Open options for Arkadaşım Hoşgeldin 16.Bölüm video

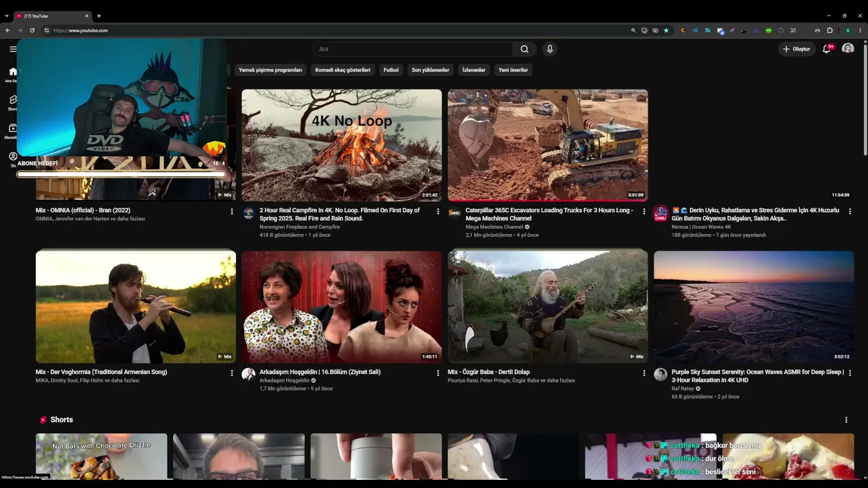tap(438, 373)
